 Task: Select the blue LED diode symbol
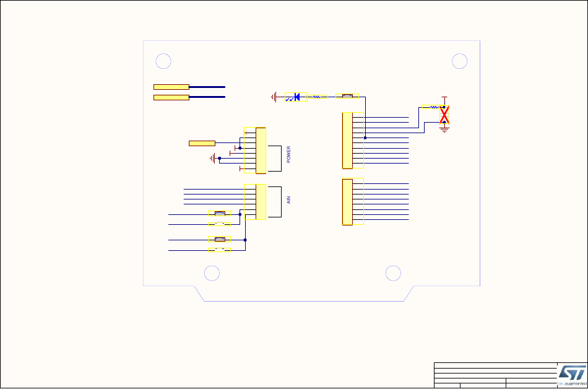click(x=296, y=97)
